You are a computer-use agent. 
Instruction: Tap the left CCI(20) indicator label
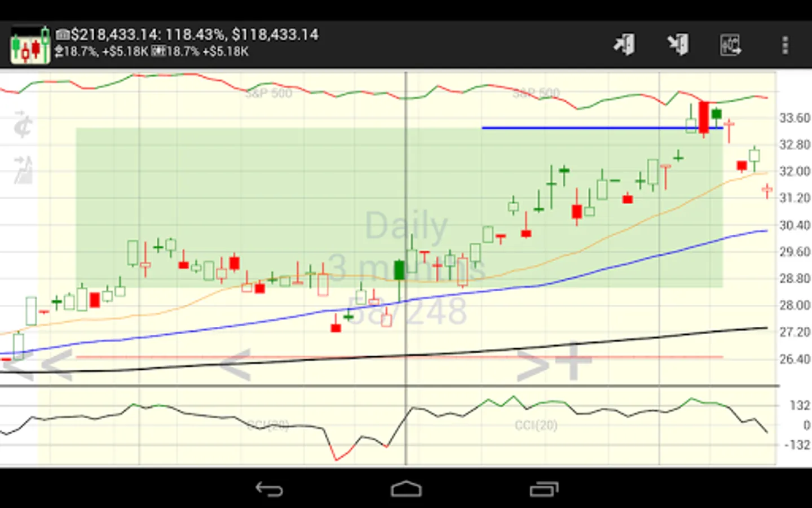click(x=268, y=425)
